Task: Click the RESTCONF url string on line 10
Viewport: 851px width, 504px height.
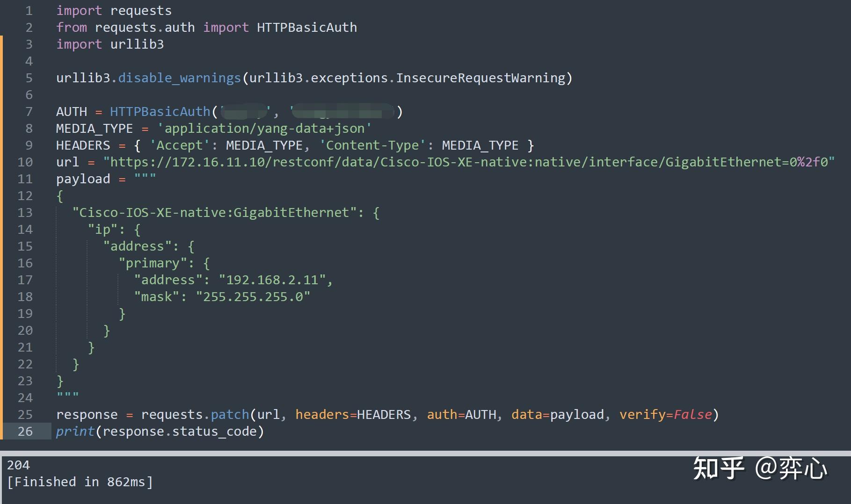Action: click(x=468, y=162)
